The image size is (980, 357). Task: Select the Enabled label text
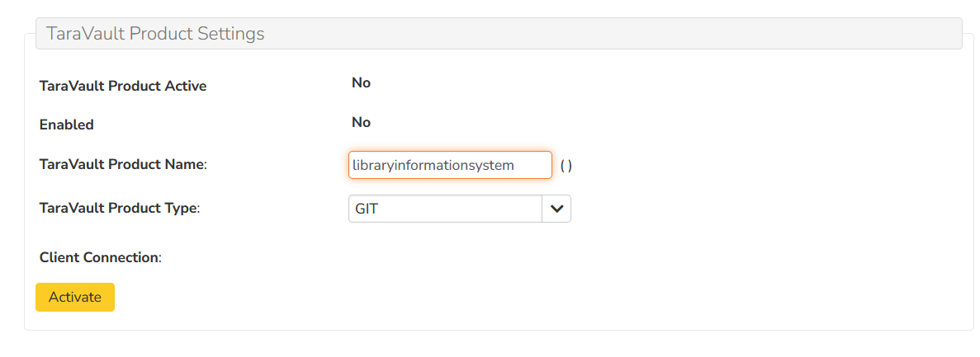[x=67, y=125]
